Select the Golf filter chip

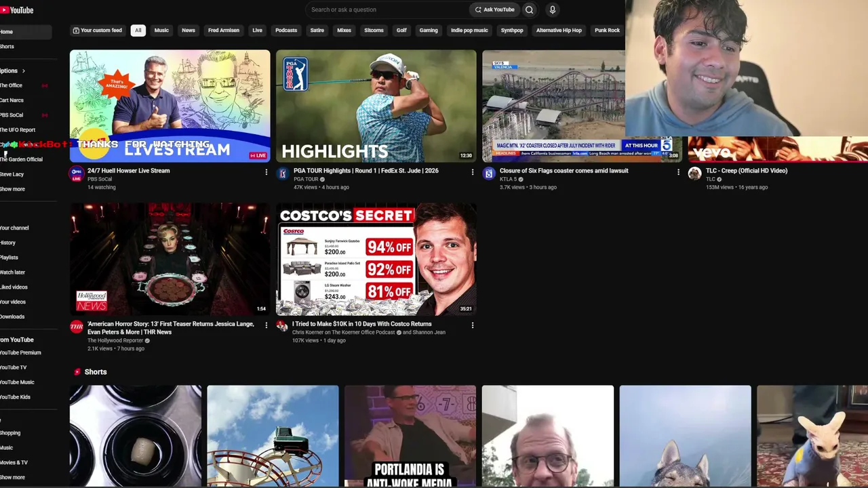point(401,30)
